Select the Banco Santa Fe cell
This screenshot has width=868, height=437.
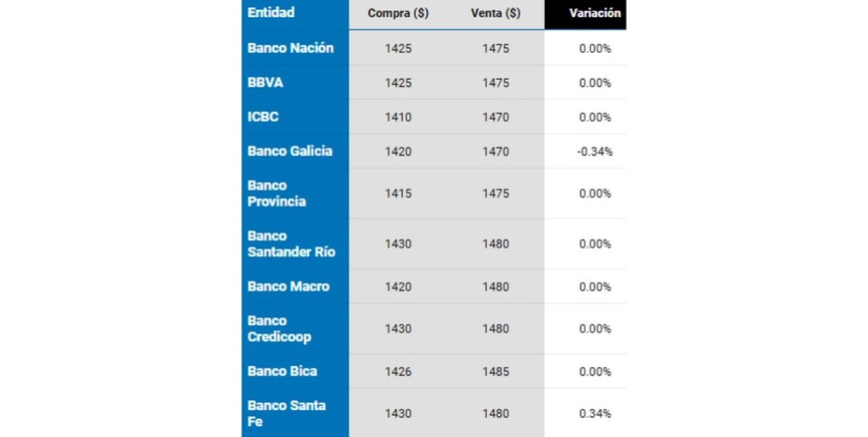(x=286, y=414)
